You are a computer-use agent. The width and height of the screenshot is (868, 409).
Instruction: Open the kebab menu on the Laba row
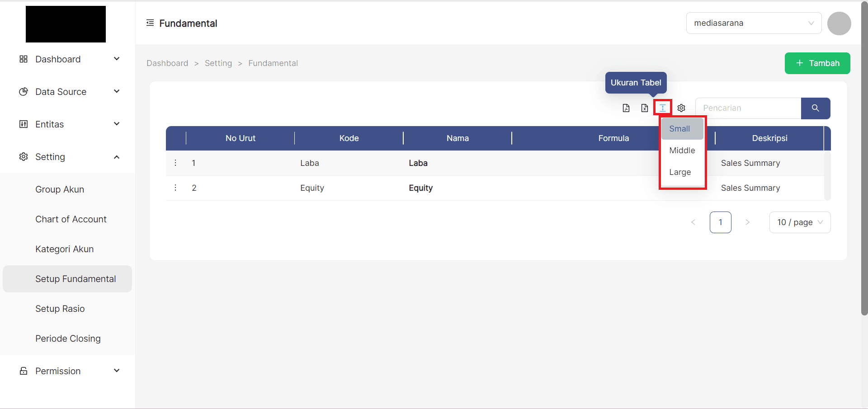[175, 163]
